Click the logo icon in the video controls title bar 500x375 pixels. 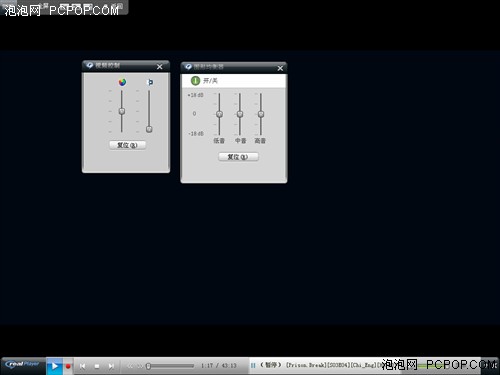click(x=89, y=65)
